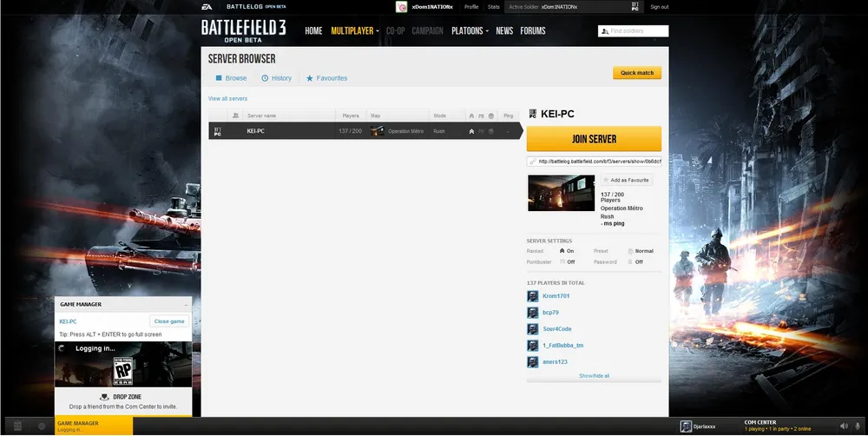Sort by Players column header
The height and width of the screenshot is (436, 868).
click(351, 116)
